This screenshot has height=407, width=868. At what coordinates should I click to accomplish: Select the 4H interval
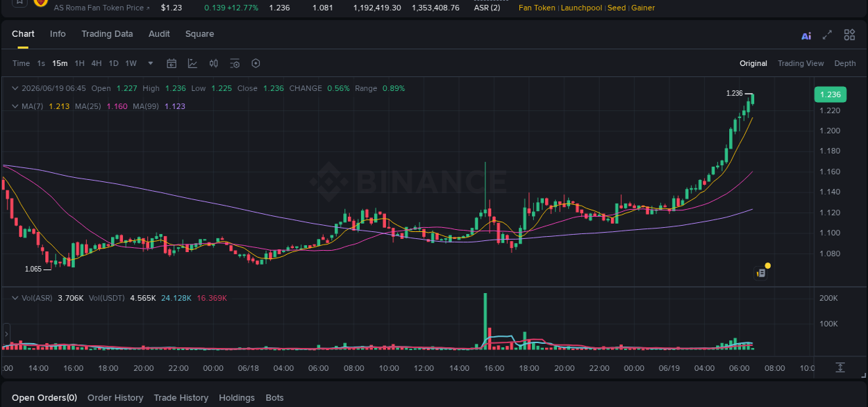97,63
